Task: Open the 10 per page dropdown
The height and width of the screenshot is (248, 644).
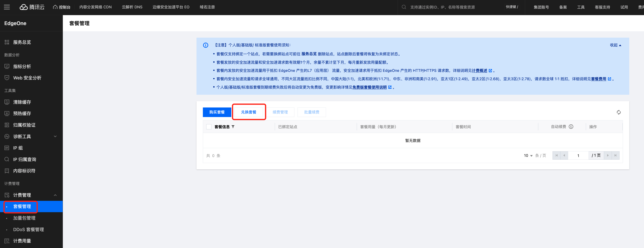Action: coord(528,155)
